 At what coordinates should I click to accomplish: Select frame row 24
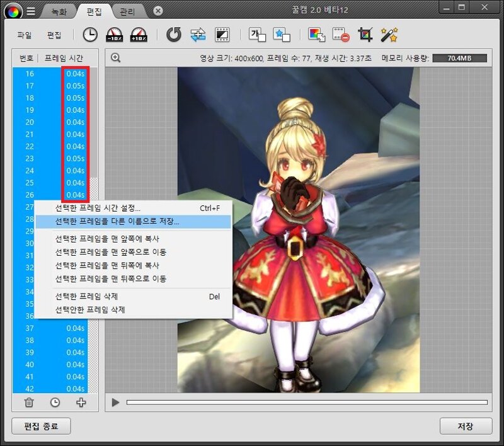(50, 171)
